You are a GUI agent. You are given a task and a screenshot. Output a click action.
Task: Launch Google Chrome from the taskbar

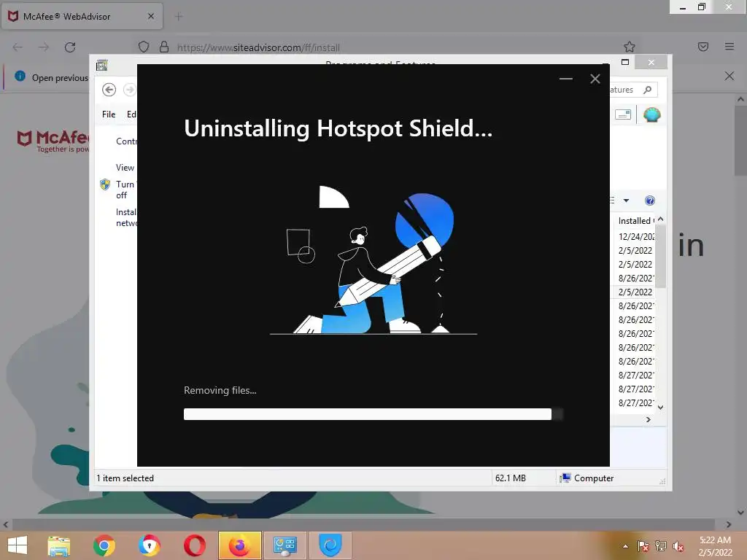coord(104,545)
